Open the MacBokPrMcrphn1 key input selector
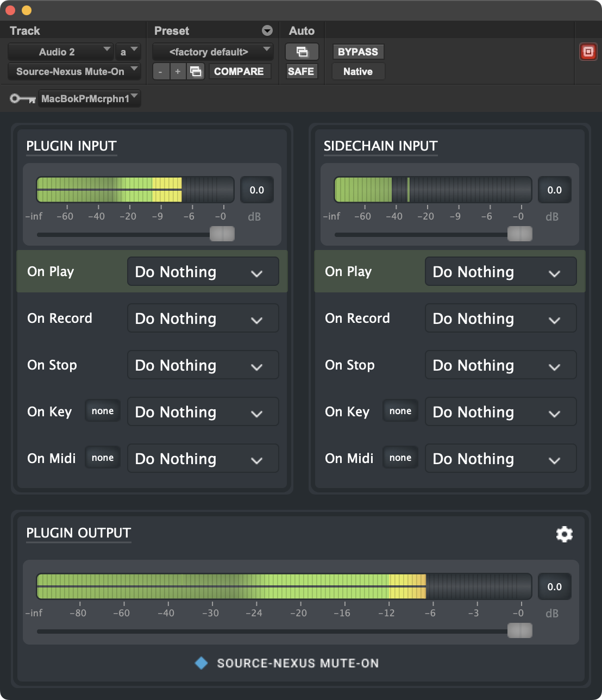 (x=90, y=99)
